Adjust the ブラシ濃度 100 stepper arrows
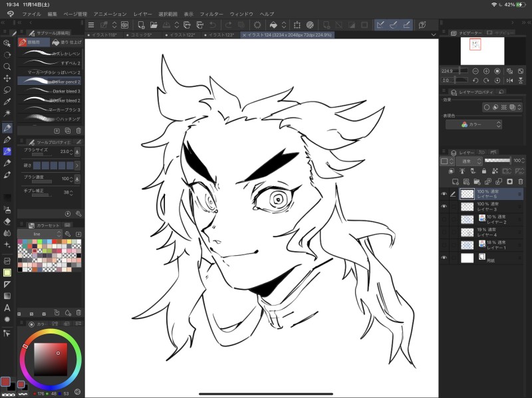This screenshot has width=532, height=398. point(71,179)
